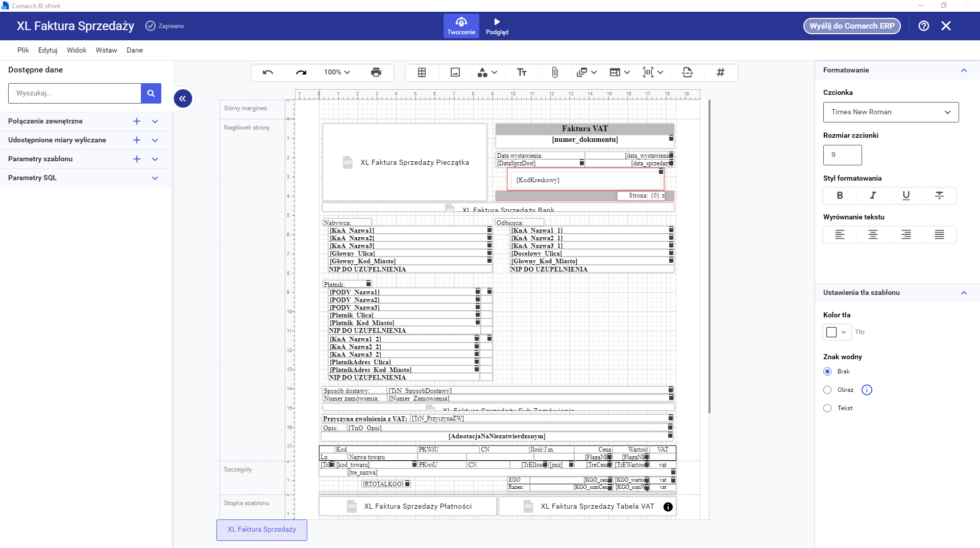Click the search magnifier button
Image resolution: width=980 pixels, height=548 pixels.
(x=151, y=93)
